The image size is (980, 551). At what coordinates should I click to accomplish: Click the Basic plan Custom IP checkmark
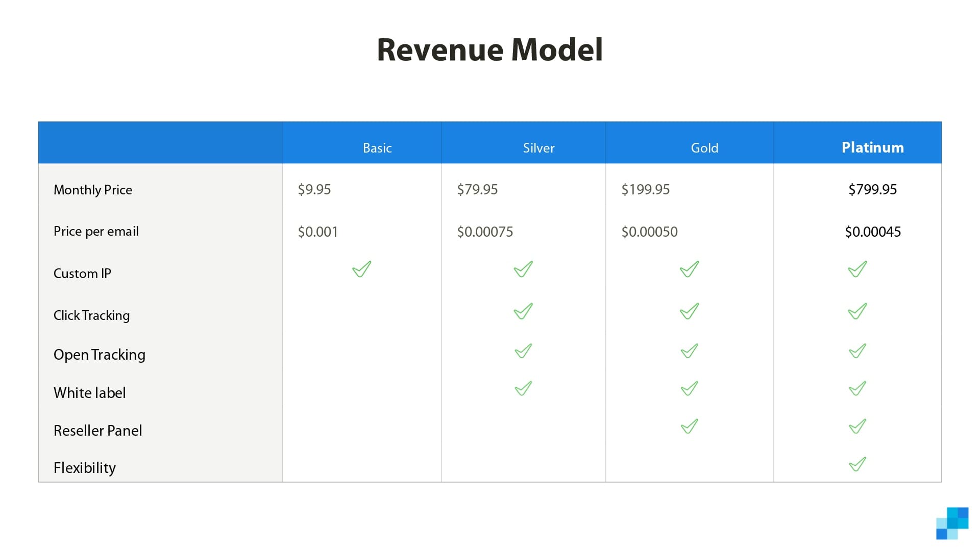coord(361,269)
